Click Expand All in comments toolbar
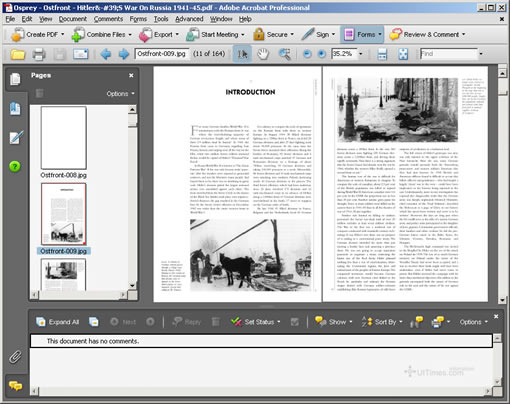The height and width of the screenshot is (404, 510). pyautogui.click(x=57, y=322)
